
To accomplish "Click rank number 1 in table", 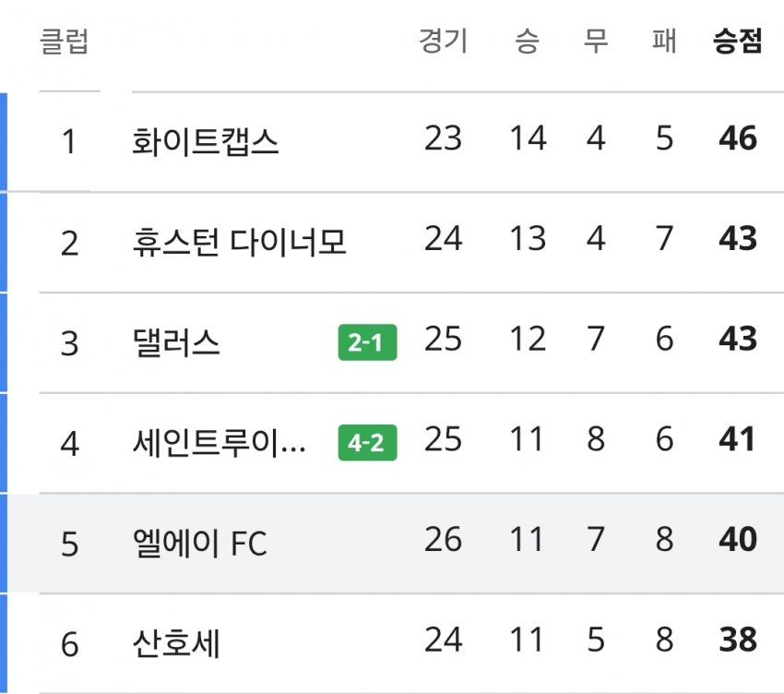I will pyautogui.click(x=69, y=141).
